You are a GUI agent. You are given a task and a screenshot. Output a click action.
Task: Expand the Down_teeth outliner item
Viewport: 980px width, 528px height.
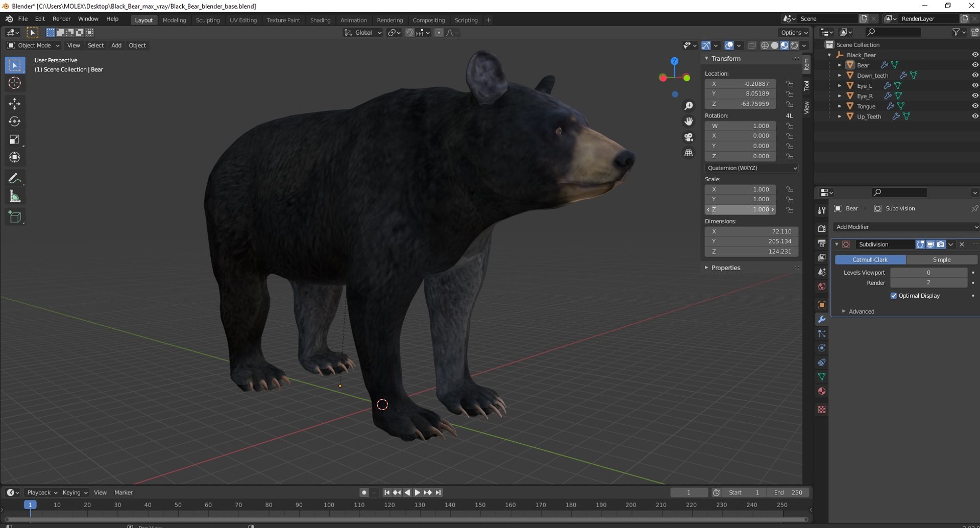(840, 76)
